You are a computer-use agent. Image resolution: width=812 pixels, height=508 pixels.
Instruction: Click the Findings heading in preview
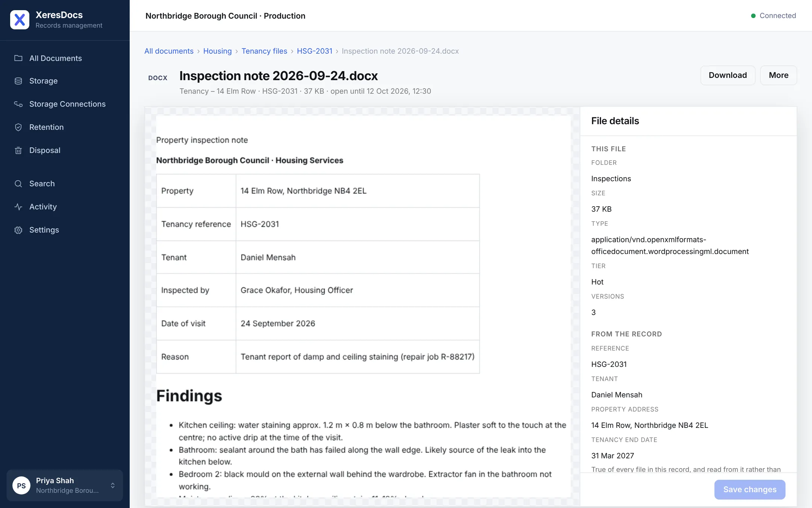click(x=189, y=396)
